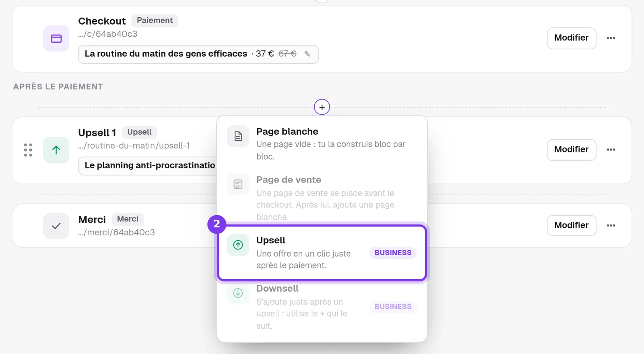Click the BUSINESS badge on the Upsell option
Viewport: 644px width, 354px height.
click(x=393, y=253)
